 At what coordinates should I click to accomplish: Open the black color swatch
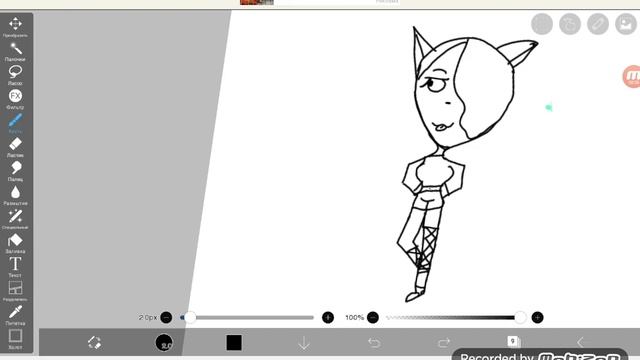click(234, 343)
